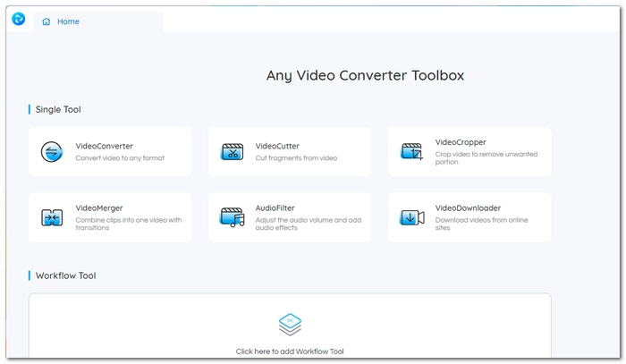Click the 'Workflow Tool' section heading
Viewport: 626px width, 364px height.
click(x=65, y=275)
